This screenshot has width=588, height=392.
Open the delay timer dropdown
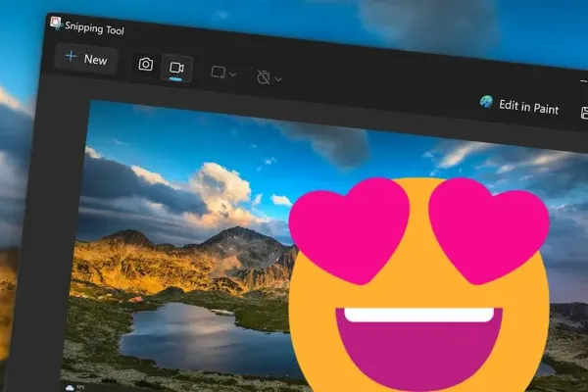pos(269,77)
